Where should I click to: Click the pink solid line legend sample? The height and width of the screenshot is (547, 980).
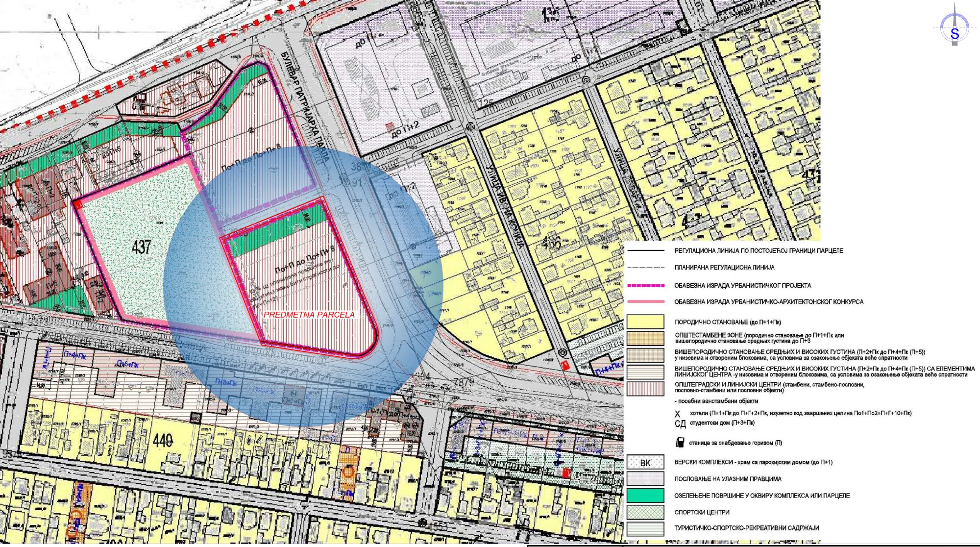point(646,302)
